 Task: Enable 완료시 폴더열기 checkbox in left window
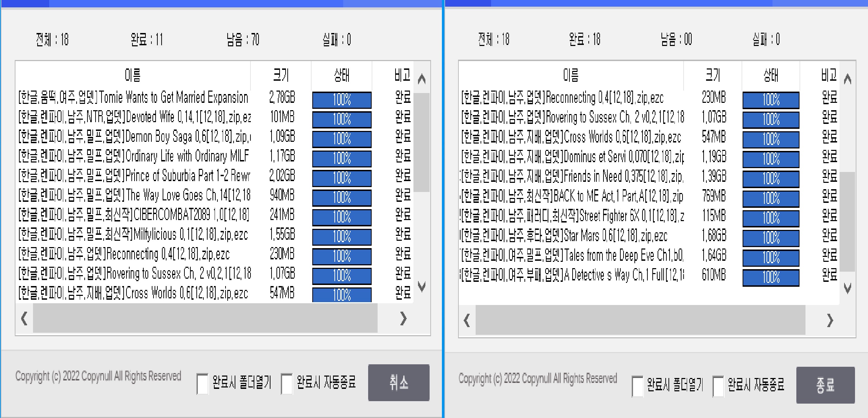click(202, 384)
